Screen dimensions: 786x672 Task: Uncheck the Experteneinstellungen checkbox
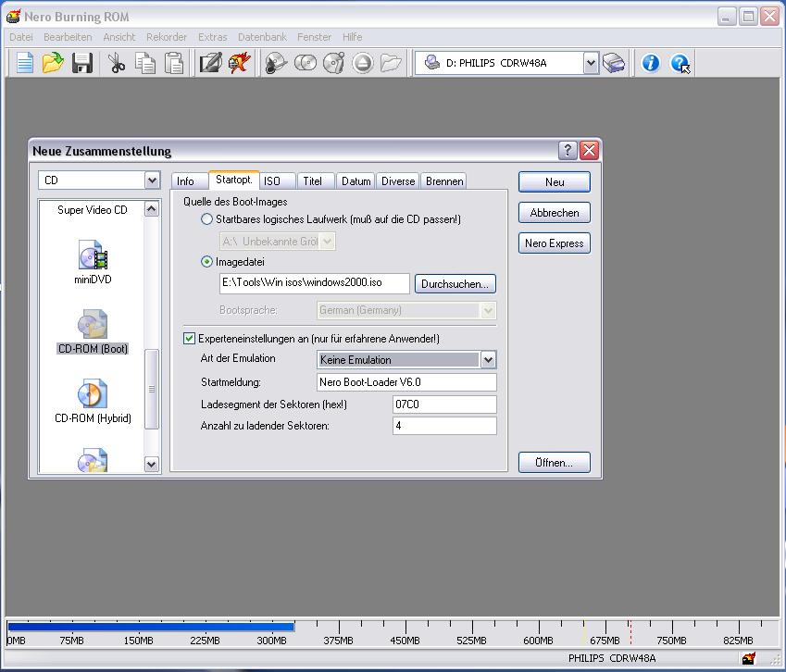(x=190, y=339)
